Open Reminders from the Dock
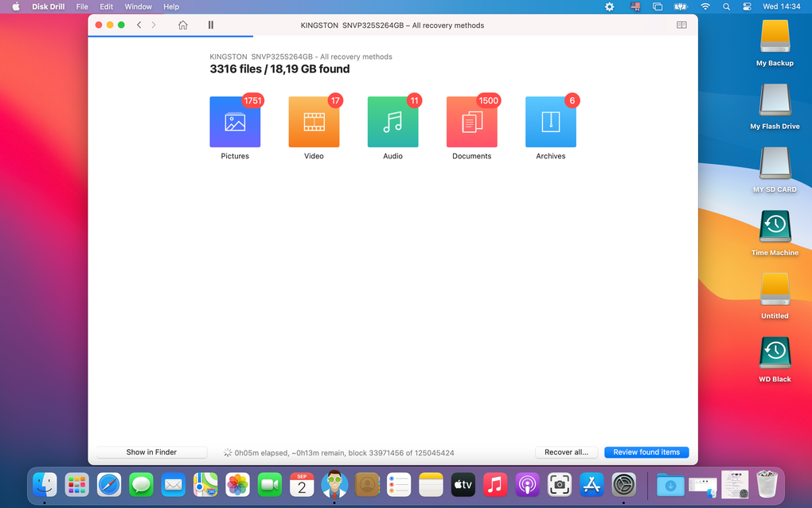The image size is (812, 508). tap(399, 485)
